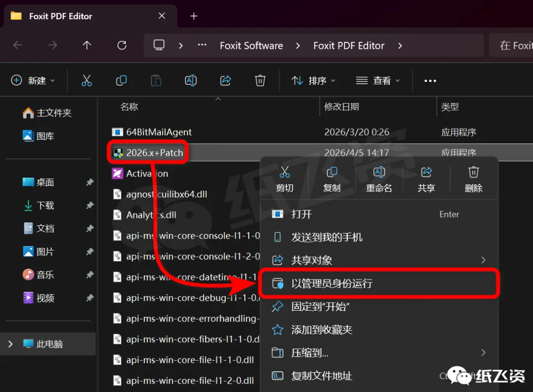Click Foxit Software breadcrumb
This screenshot has width=533, height=392.
point(251,45)
